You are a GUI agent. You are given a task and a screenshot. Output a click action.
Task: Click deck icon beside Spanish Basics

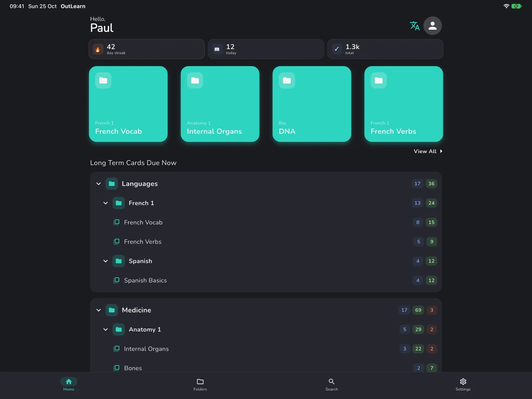[116, 280]
